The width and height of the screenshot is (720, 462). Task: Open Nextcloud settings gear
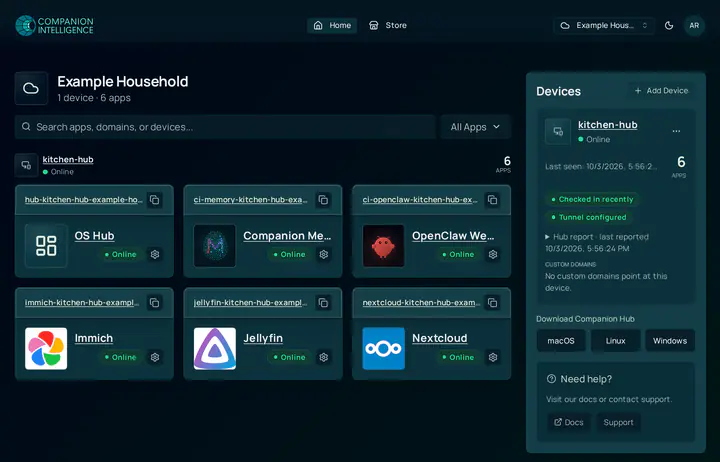coord(493,357)
